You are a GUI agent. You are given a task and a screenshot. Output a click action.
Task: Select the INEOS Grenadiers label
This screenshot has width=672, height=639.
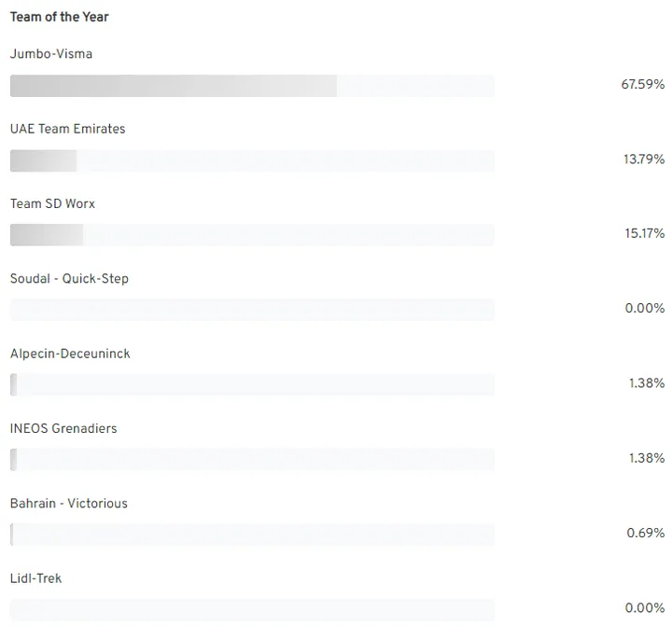pyautogui.click(x=63, y=428)
